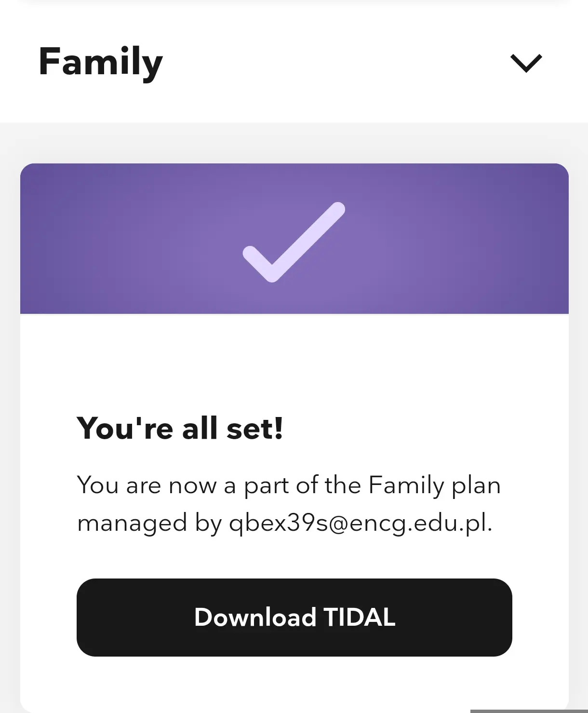
Task: Click the word "Download" inside the black button
Action: [x=255, y=617]
